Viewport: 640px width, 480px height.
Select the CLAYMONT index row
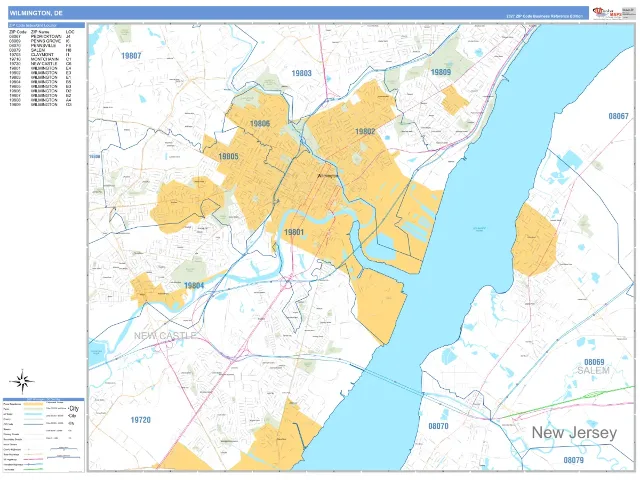(40, 55)
